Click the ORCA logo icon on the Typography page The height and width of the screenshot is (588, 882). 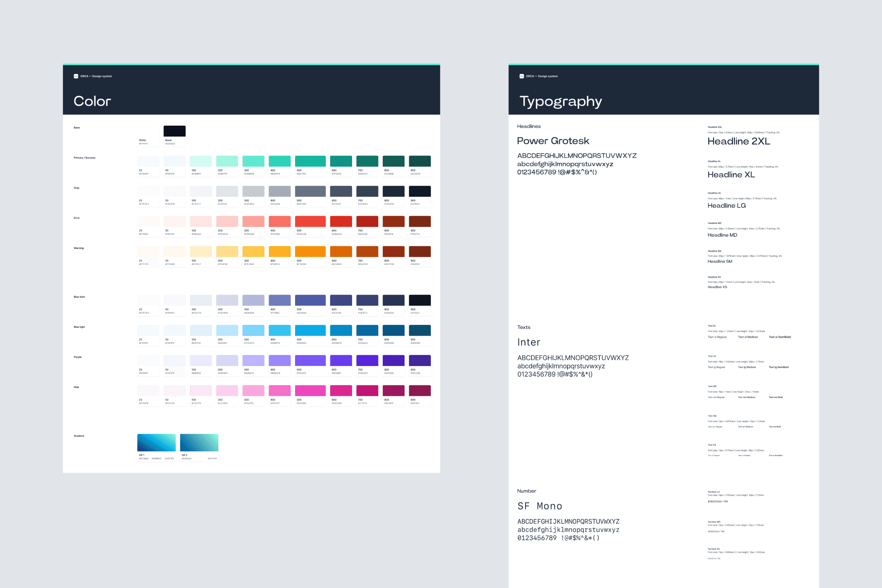tap(521, 76)
